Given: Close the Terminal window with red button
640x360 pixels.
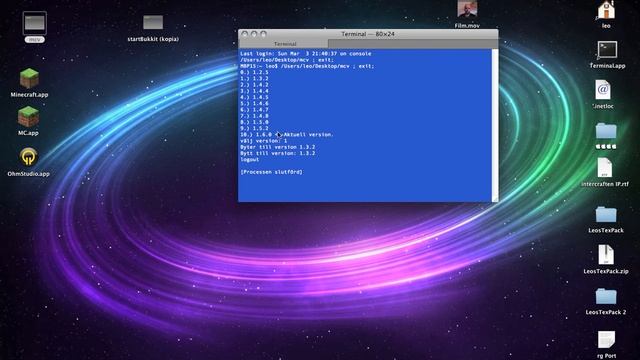Looking at the screenshot, I should pyautogui.click(x=245, y=34).
